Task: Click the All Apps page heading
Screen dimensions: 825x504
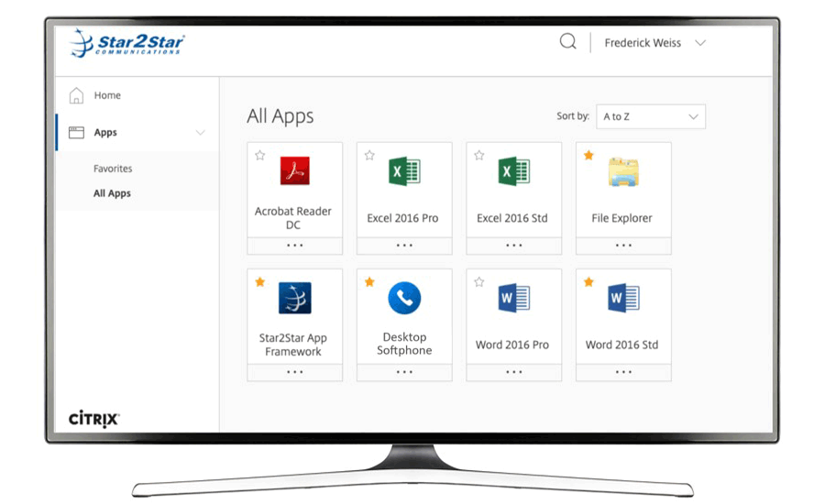Action: [280, 116]
